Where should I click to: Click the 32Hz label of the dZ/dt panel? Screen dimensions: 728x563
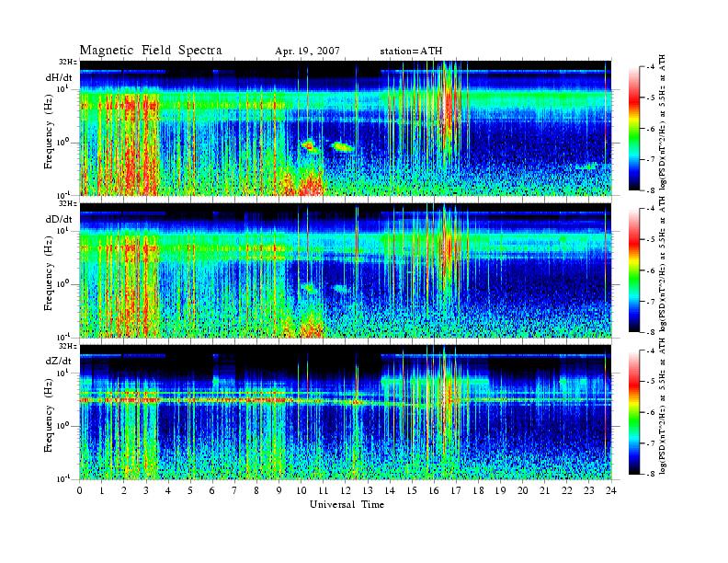click(68, 346)
